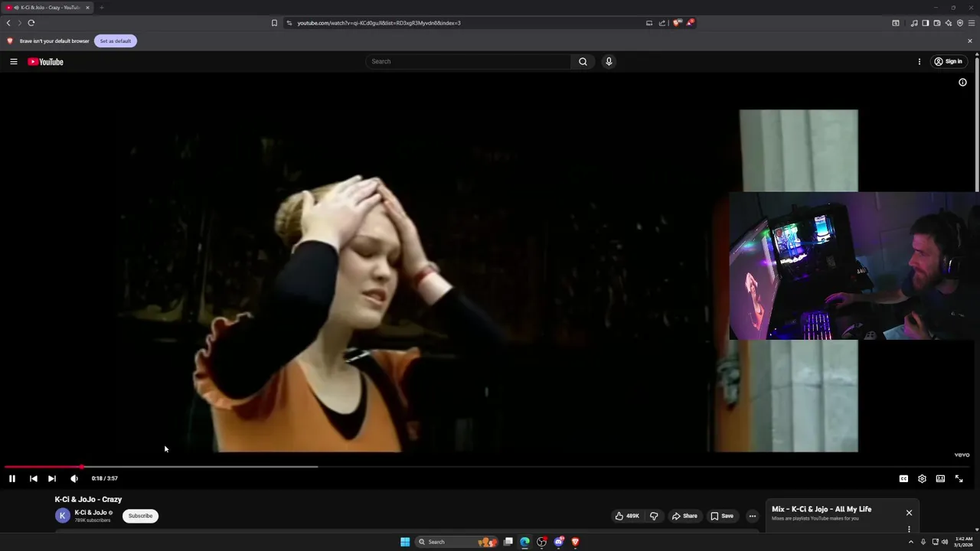The width and height of the screenshot is (980, 551).
Task: Share this video
Action: [x=684, y=516]
